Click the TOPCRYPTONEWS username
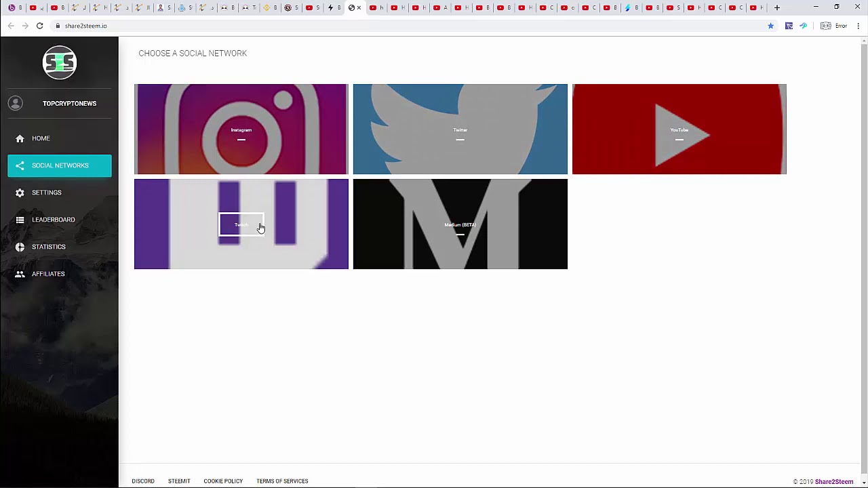This screenshot has width=868, height=488. [69, 104]
